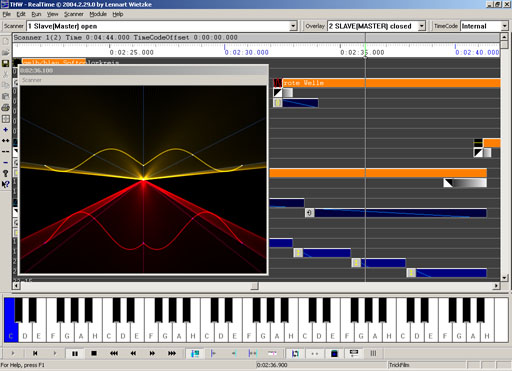Select the gray gradient fade clip near orange track end
Image resolution: width=512 pixels, height=371 pixels.
click(465, 183)
